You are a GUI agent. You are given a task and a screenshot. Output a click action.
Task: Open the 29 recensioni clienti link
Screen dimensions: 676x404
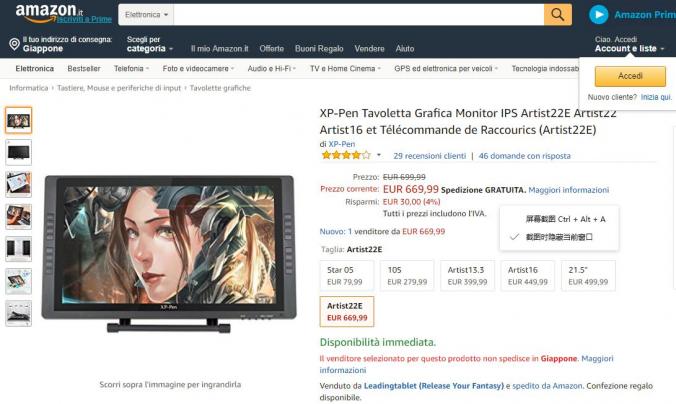coord(429,156)
